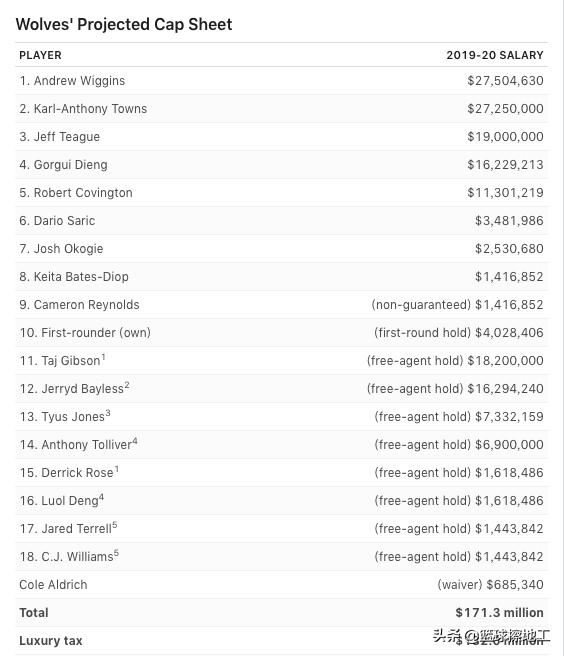The height and width of the screenshot is (656, 564).
Task: Select the First-rounder (own) row
Action: [x=282, y=333]
